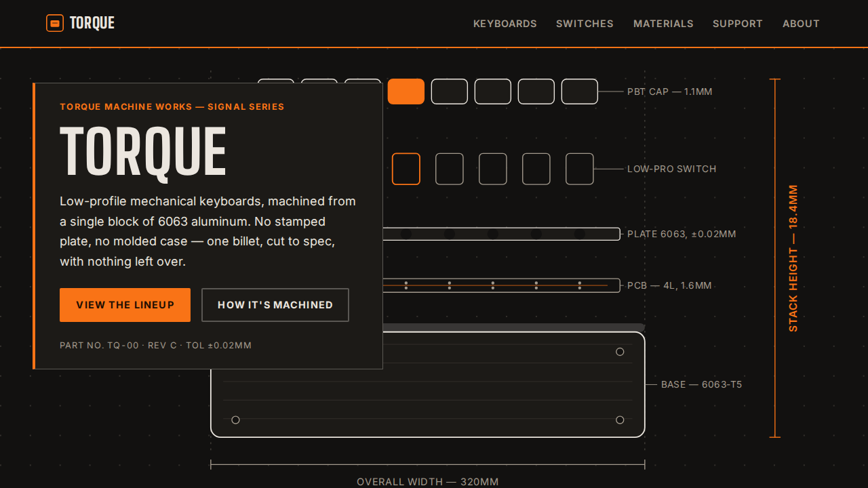The width and height of the screenshot is (868, 488).
Task: Visit the About nav link
Action: point(801,24)
